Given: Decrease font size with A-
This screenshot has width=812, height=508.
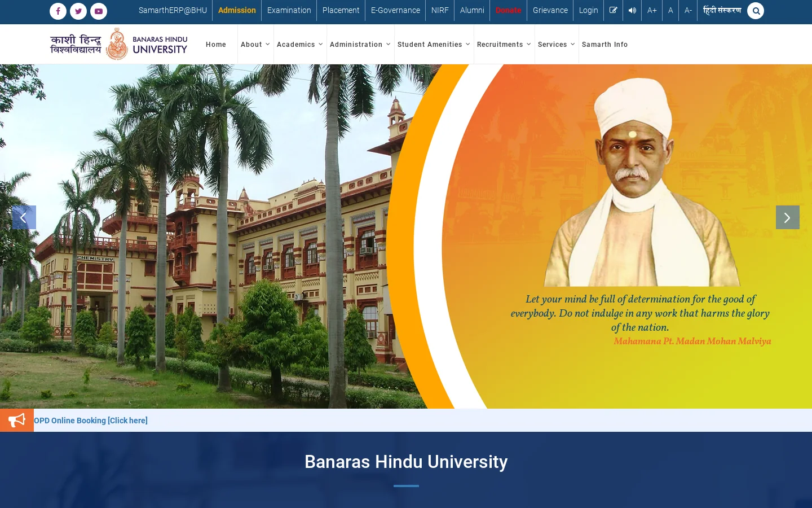Looking at the screenshot, I should [688, 10].
